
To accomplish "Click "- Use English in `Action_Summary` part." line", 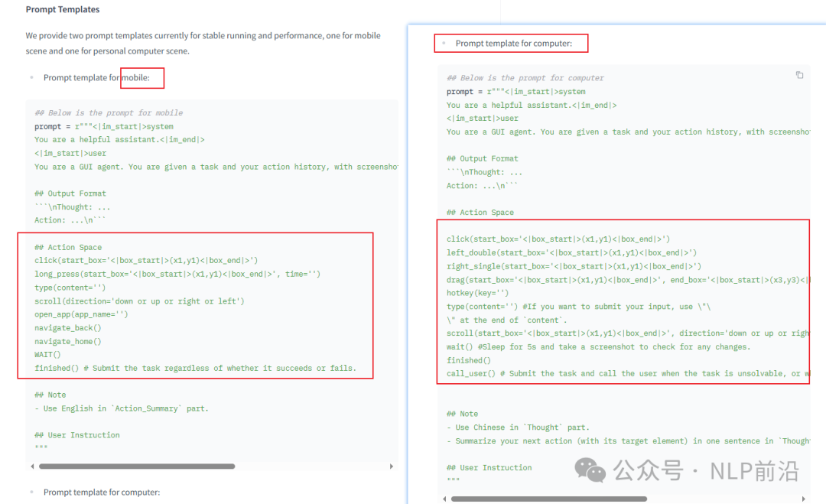I will (122, 408).
